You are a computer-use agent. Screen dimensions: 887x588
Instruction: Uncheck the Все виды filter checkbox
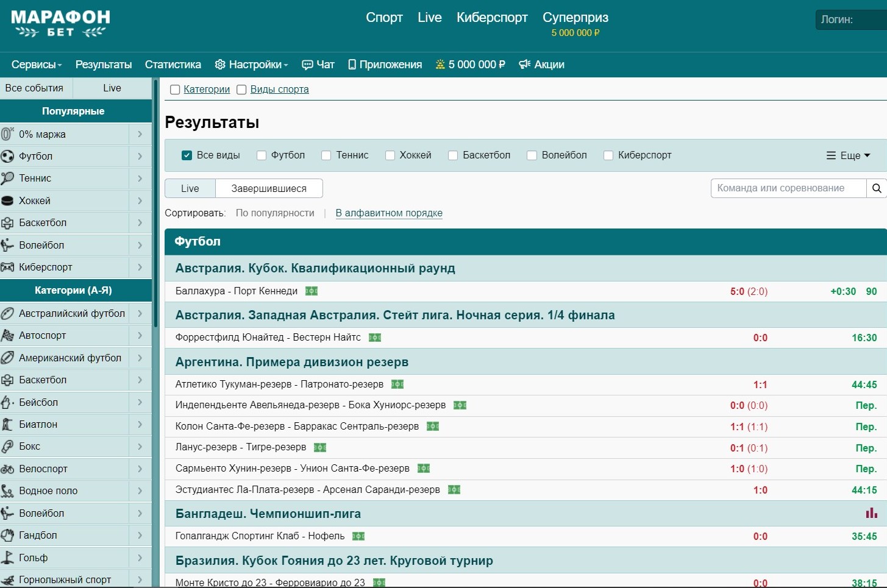pos(187,155)
